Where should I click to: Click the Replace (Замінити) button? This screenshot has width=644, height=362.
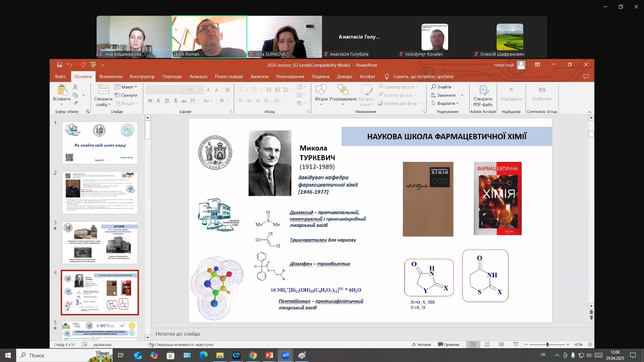point(443,95)
